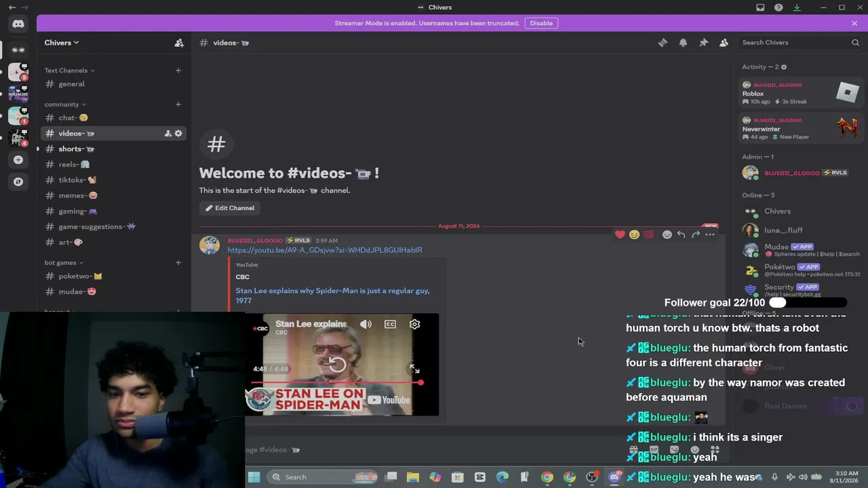The width and height of the screenshot is (868, 488).
Task: Open the add reaction picker
Action: pos(667,235)
